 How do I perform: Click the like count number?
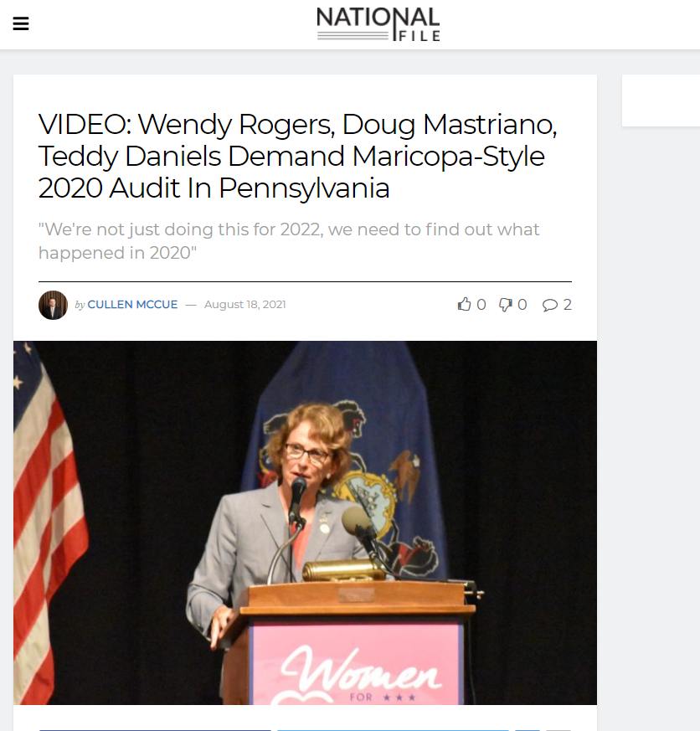[481, 305]
